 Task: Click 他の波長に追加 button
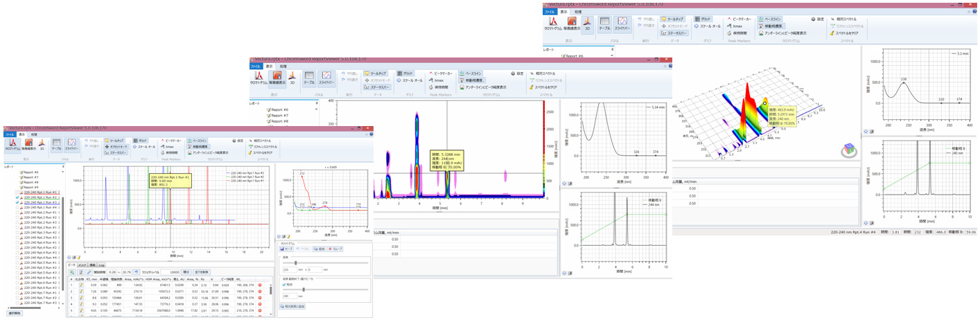[292, 306]
